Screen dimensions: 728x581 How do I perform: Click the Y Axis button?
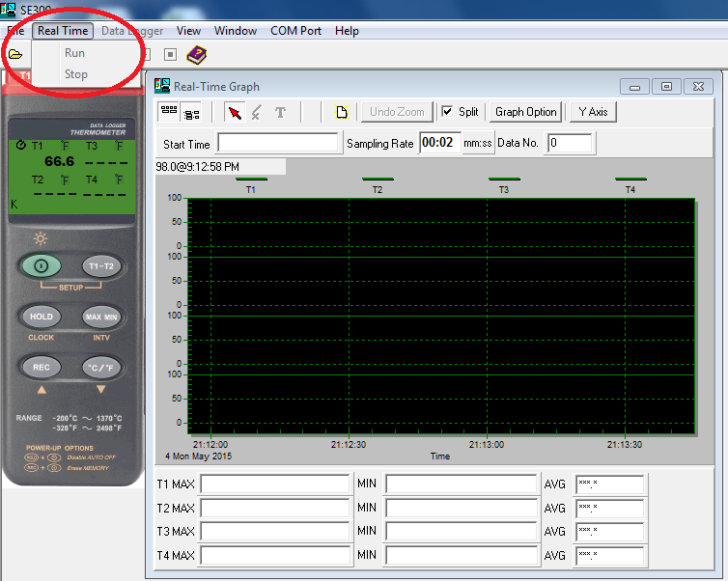point(593,112)
